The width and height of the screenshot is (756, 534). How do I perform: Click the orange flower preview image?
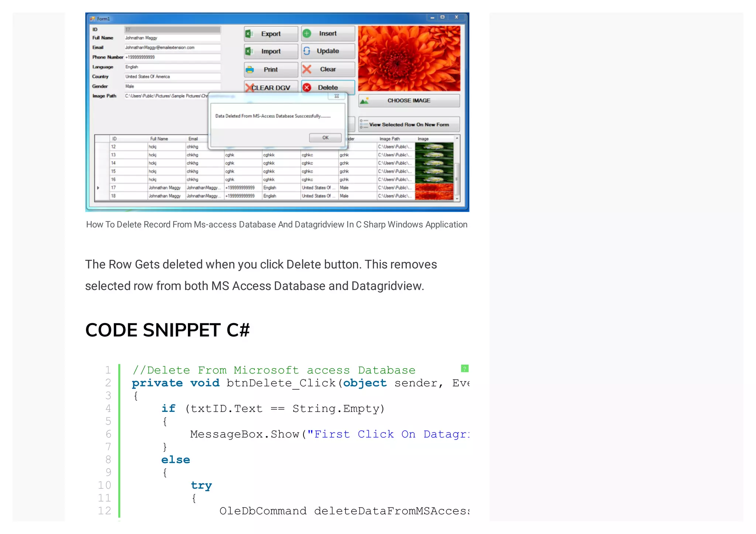coord(409,58)
